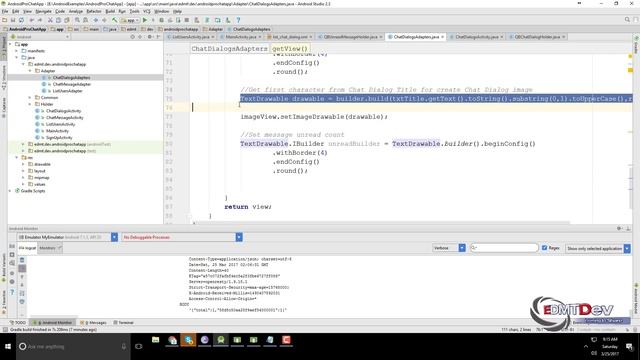The height and width of the screenshot is (360, 640).
Task: Select MainActivity in project tree
Action: [x=57, y=131]
